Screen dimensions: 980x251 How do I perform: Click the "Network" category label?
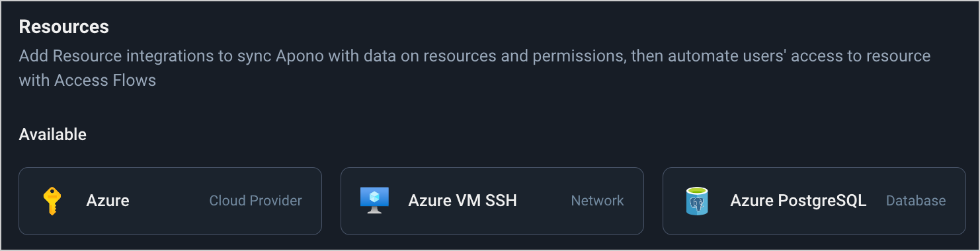598,201
